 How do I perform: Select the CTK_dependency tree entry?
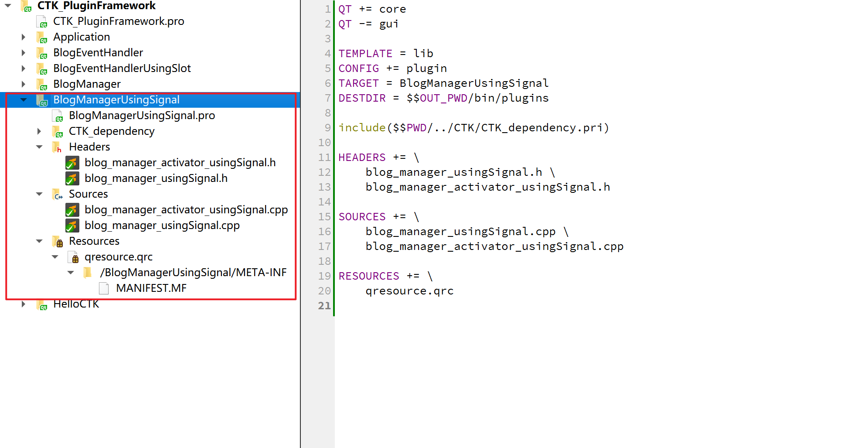[112, 131]
